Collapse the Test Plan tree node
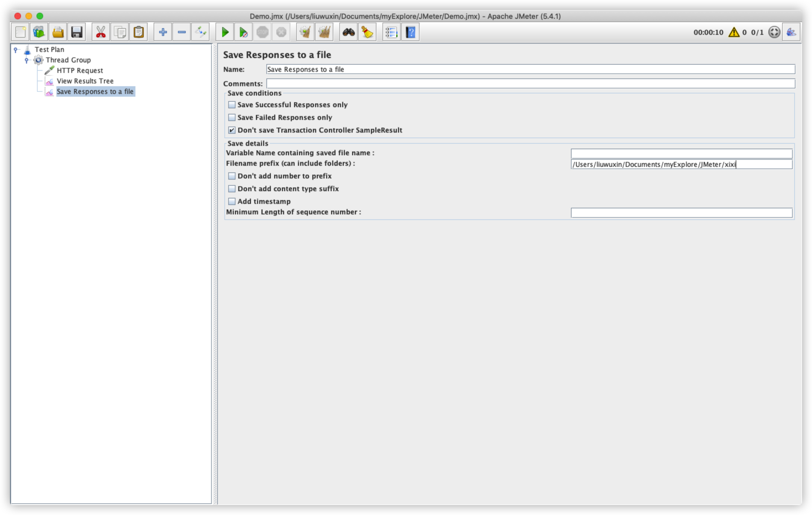The image size is (812, 515). click(15, 50)
